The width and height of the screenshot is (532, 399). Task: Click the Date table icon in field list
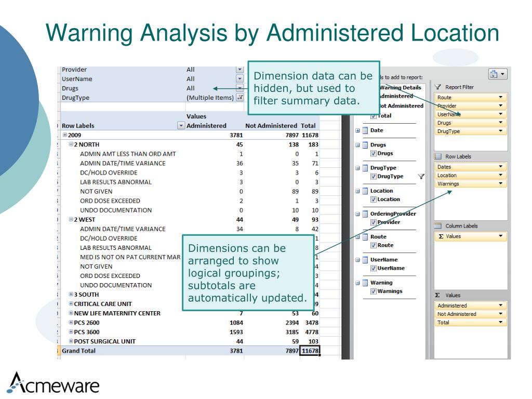pos(365,130)
